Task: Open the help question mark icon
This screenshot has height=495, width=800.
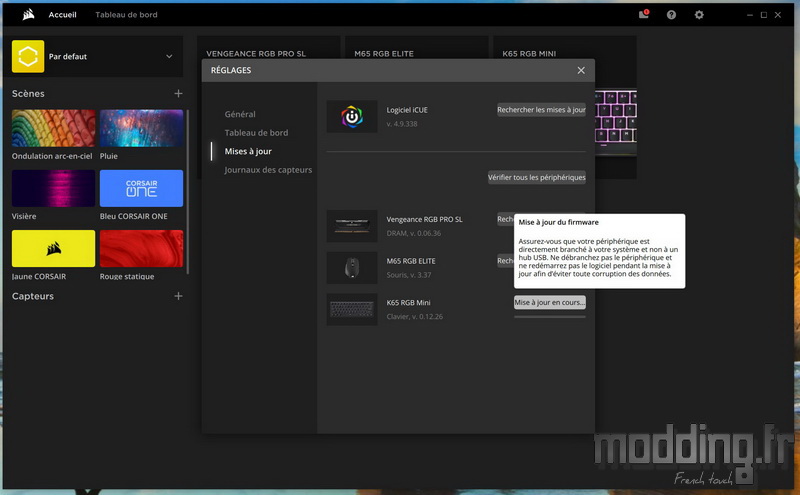Action: coord(671,15)
